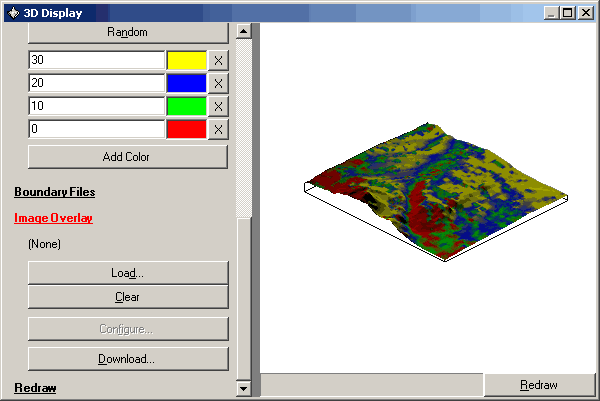Maximize the 3D Display window
Screen dimensions: 600x401
click(568, 13)
